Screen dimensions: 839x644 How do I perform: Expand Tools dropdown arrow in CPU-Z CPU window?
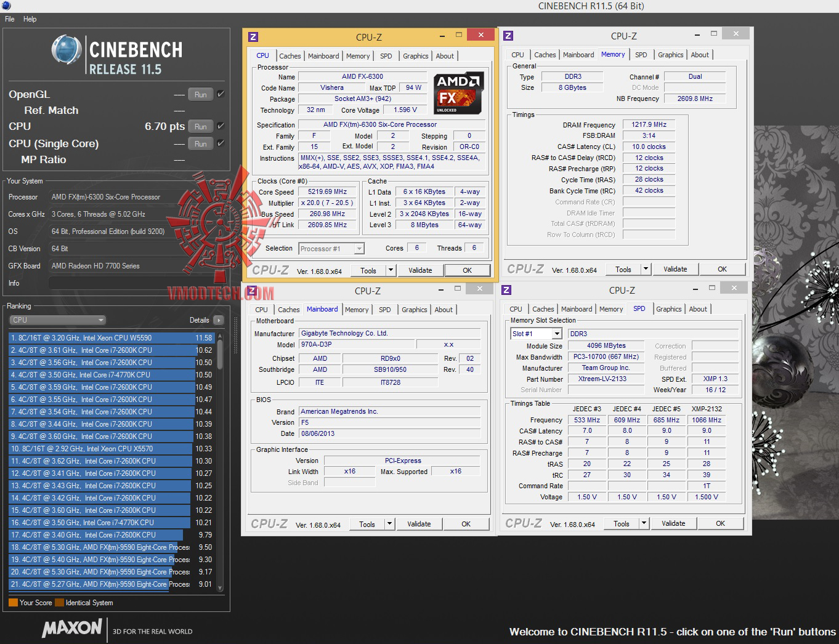click(391, 270)
